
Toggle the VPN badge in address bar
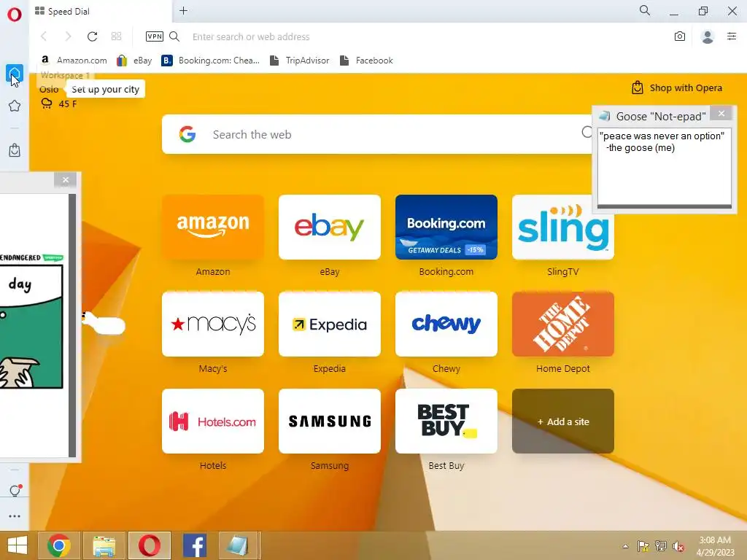point(155,36)
